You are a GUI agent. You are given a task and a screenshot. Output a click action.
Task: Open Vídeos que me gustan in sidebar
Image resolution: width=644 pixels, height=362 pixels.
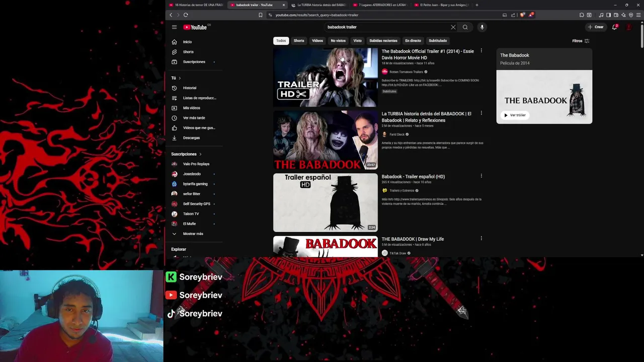coord(194,128)
